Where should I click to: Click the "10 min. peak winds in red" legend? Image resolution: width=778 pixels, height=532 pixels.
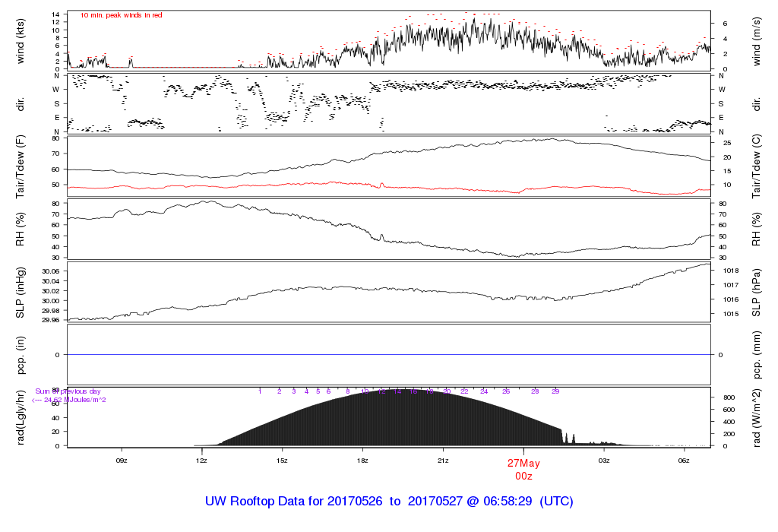[x=121, y=15]
